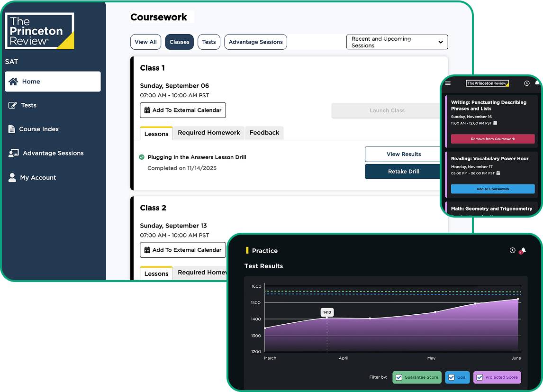
Task: Click Add To External Calendar for Class 1
Action: (x=183, y=110)
